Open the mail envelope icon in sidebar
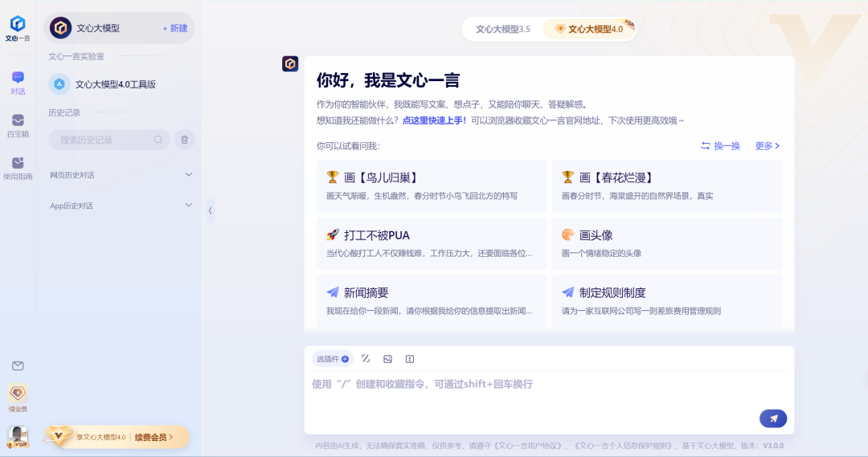The image size is (868, 457). (x=18, y=365)
